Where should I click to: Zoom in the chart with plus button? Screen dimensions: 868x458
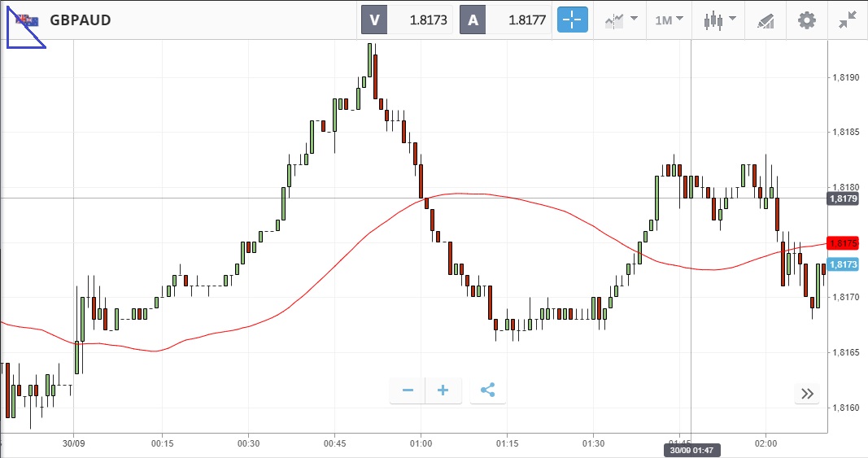tap(443, 390)
